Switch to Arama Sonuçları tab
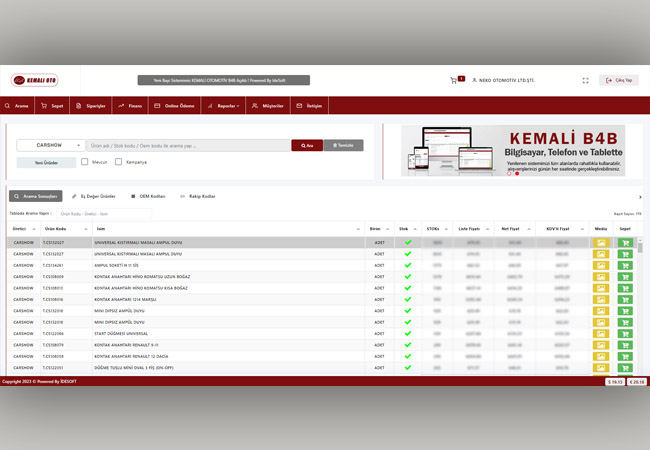The height and width of the screenshot is (450, 650). pyautogui.click(x=36, y=196)
